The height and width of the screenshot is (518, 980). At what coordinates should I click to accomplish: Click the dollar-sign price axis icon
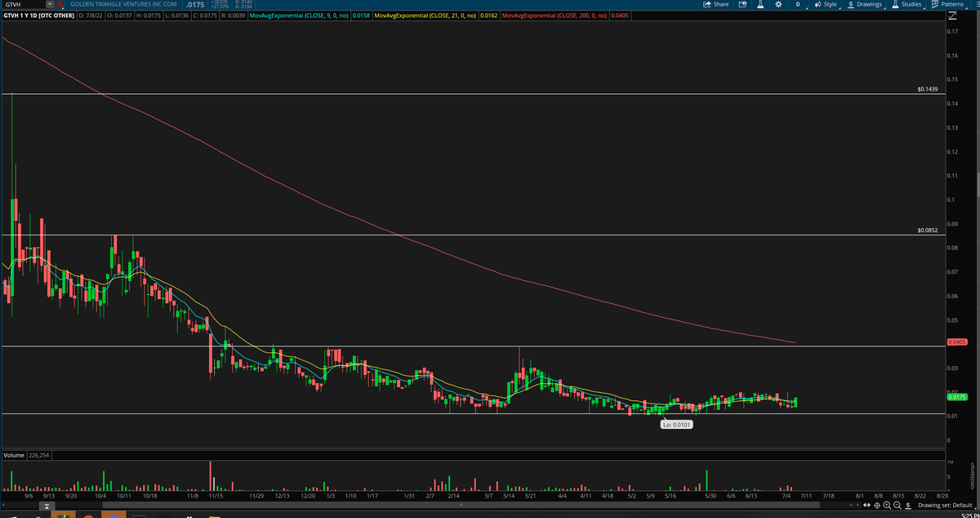click(x=907, y=505)
